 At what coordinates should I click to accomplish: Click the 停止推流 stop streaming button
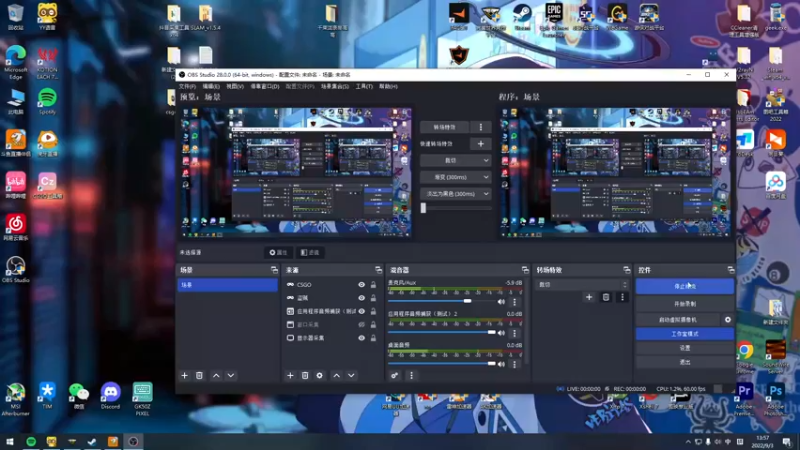685,286
